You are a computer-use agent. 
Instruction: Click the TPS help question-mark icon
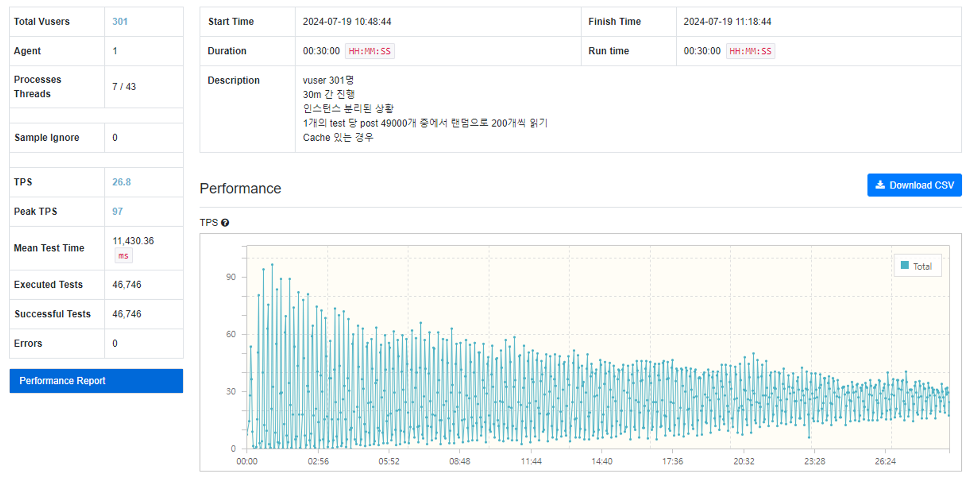tap(225, 223)
